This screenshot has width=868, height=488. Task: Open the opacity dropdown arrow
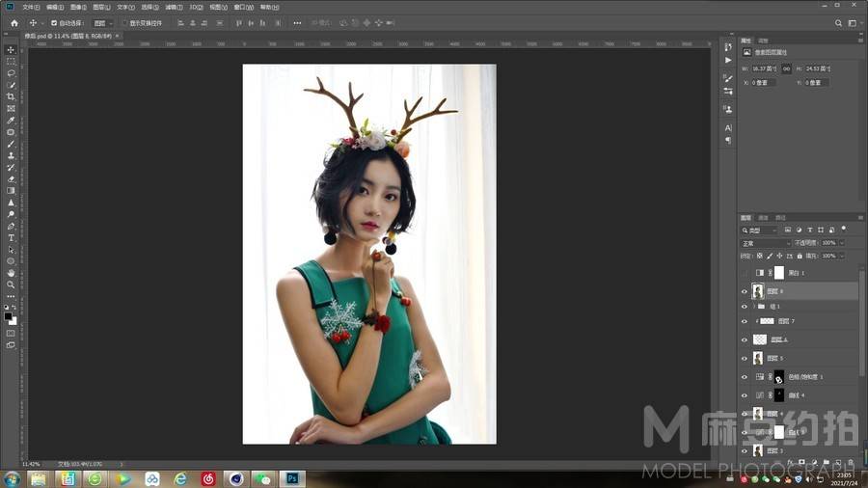click(x=842, y=243)
